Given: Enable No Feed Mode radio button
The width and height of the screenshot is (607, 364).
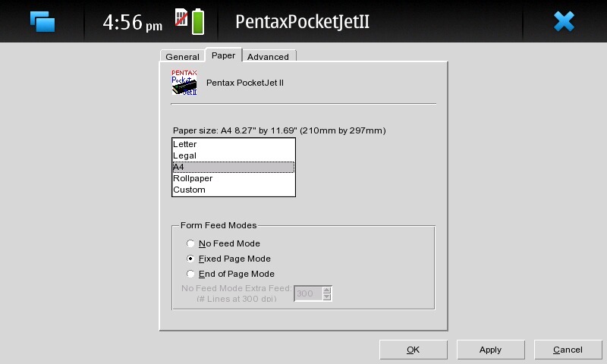Looking at the screenshot, I should (190, 243).
